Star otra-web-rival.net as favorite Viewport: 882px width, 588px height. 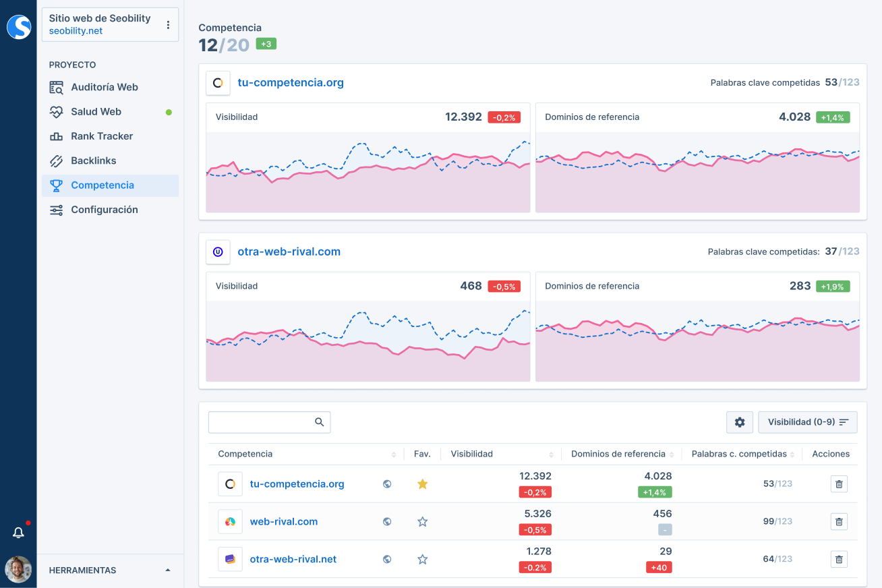422,559
